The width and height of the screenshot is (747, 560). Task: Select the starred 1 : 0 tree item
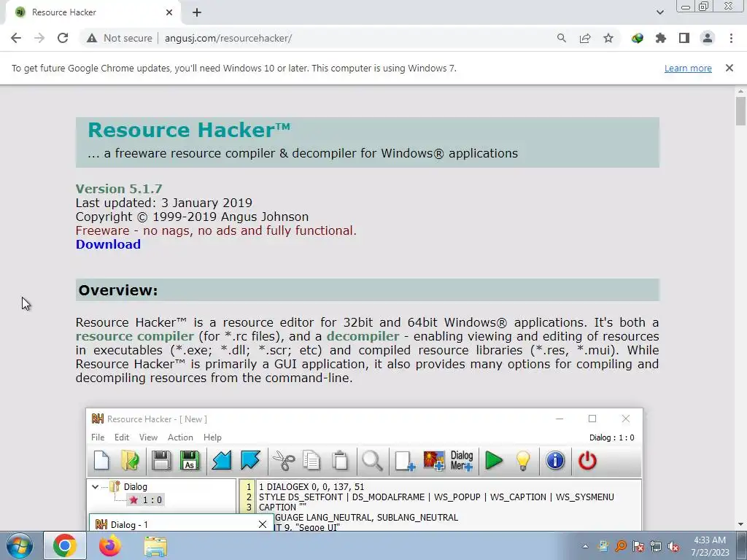[x=146, y=500]
